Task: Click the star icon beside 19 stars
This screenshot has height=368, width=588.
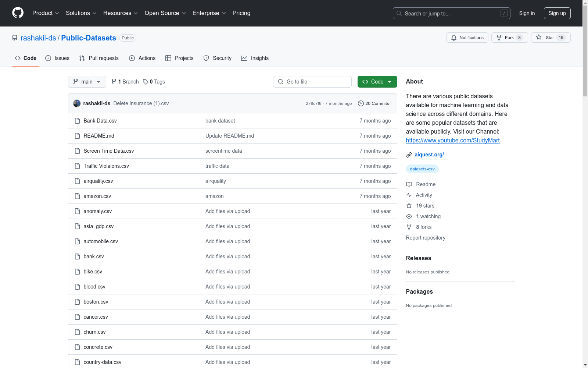Action: point(409,206)
